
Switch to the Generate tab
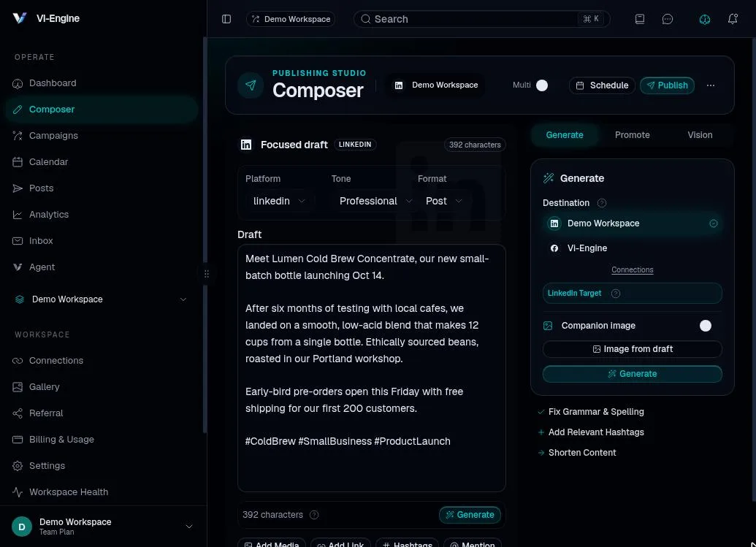point(564,135)
